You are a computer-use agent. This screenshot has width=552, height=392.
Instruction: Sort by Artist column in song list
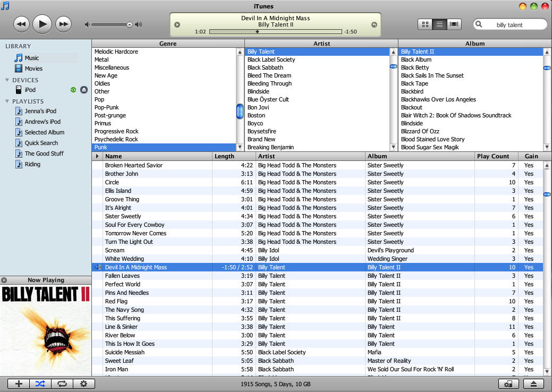[310, 156]
